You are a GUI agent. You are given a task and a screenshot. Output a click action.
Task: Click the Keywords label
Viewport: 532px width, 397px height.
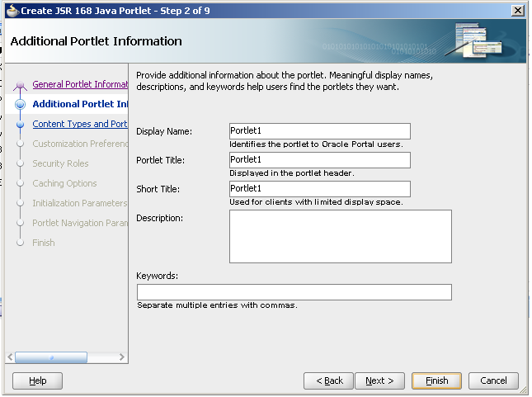(x=157, y=276)
